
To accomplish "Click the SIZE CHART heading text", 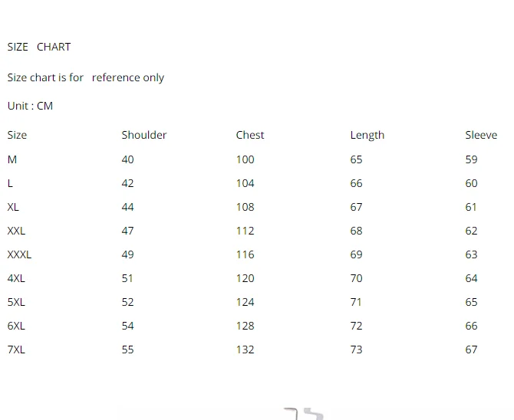I will coord(39,47).
